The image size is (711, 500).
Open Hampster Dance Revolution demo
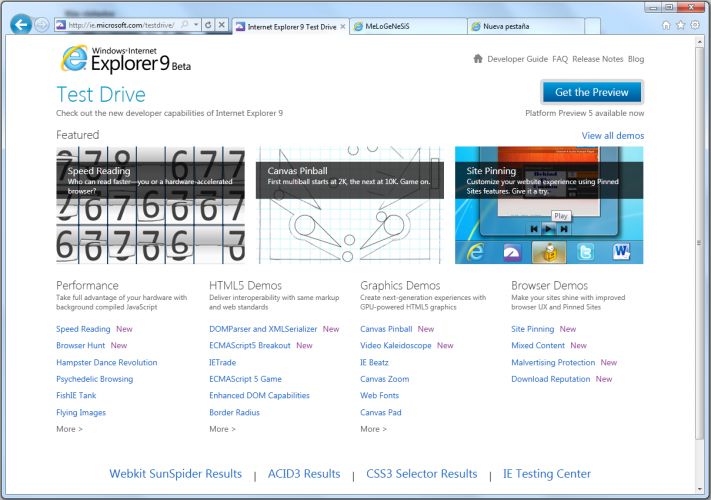pyautogui.click(x=107, y=363)
